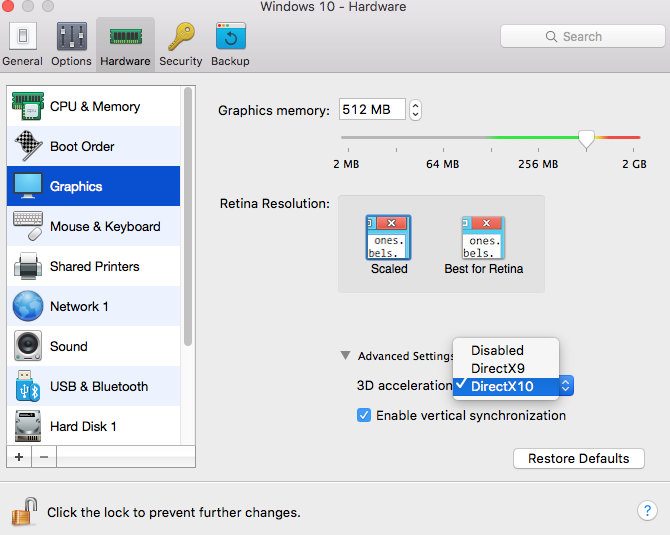Open the 3D acceleration dropdown arrows

[x=565, y=386]
